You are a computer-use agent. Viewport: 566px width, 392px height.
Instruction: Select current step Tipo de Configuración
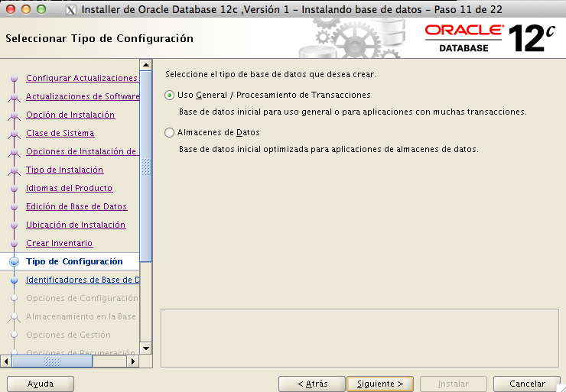coord(74,261)
